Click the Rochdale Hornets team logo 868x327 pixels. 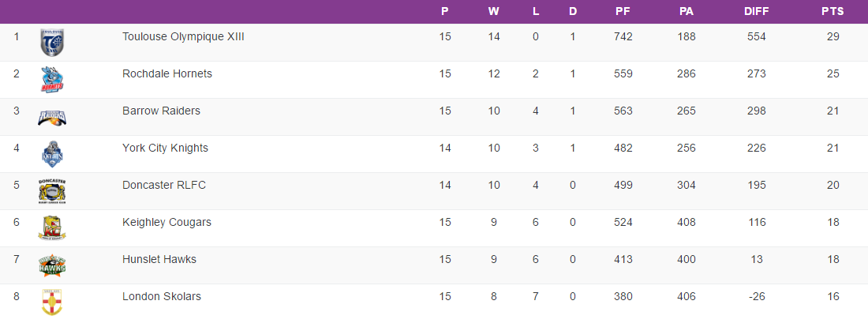52,80
